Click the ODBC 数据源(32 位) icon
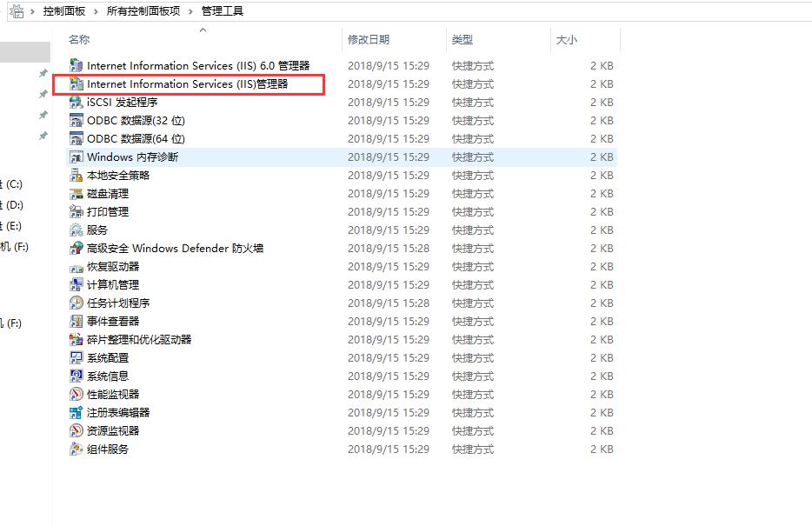 (77, 121)
